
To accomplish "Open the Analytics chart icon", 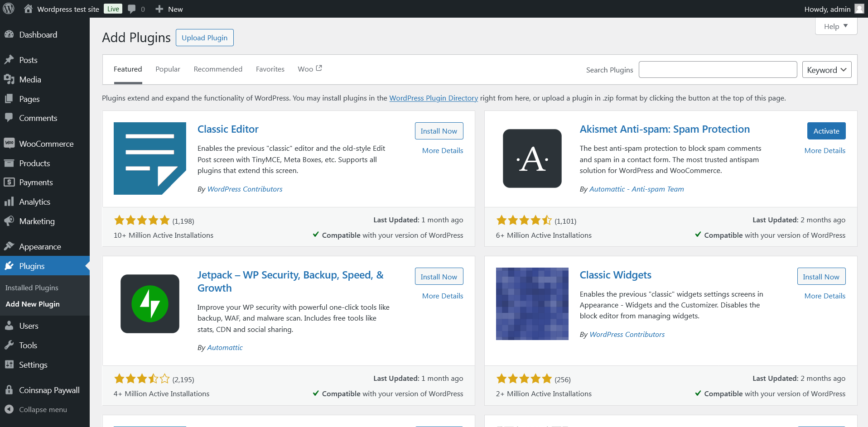I will 10,202.
